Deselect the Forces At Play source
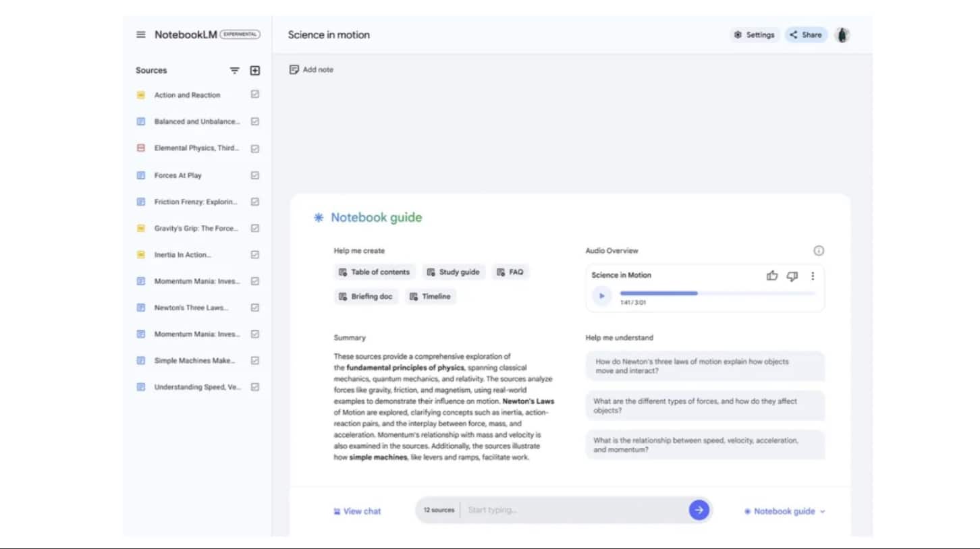980x549 pixels. coord(254,175)
